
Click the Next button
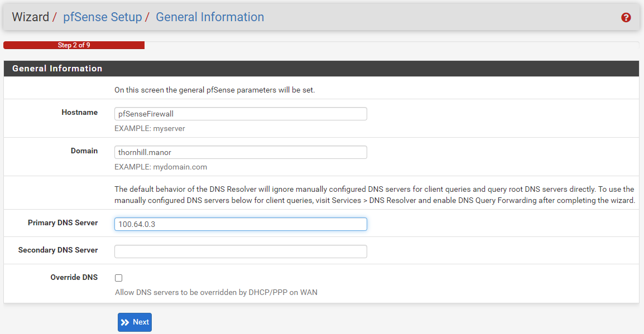click(x=134, y=322)
